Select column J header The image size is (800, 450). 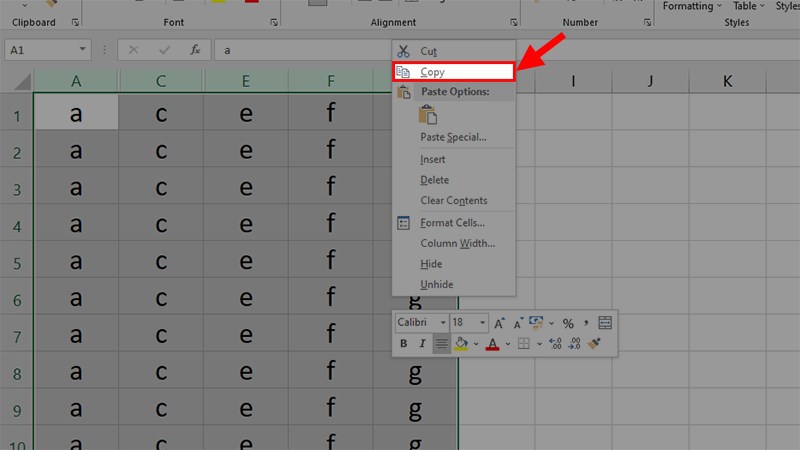[x=650, y=81]
